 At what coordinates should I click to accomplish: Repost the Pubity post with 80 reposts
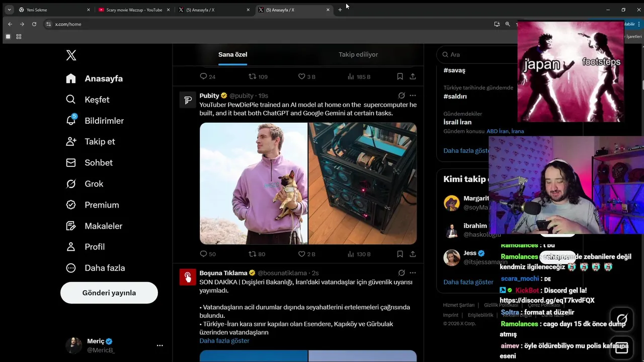pos(257,254)
